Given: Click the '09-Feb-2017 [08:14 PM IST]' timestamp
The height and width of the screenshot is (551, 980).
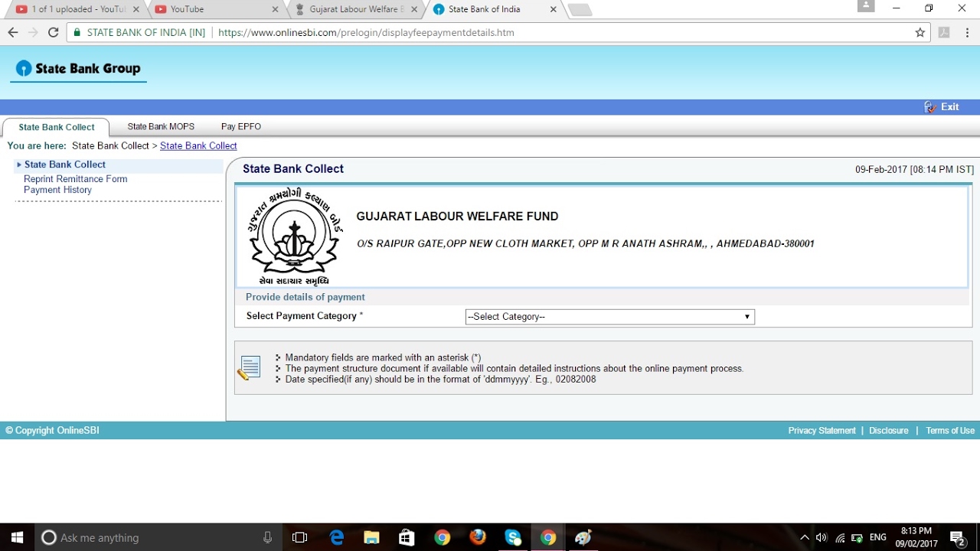Looking at the screenshot, I should tap(914, 170).
